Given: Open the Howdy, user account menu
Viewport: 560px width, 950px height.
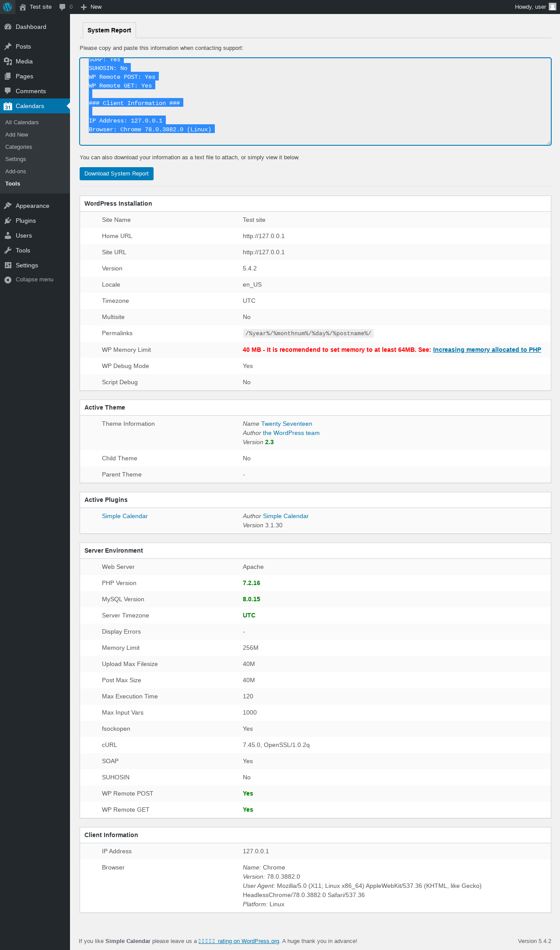Looking at the screenshot, I should coord(535,7).
